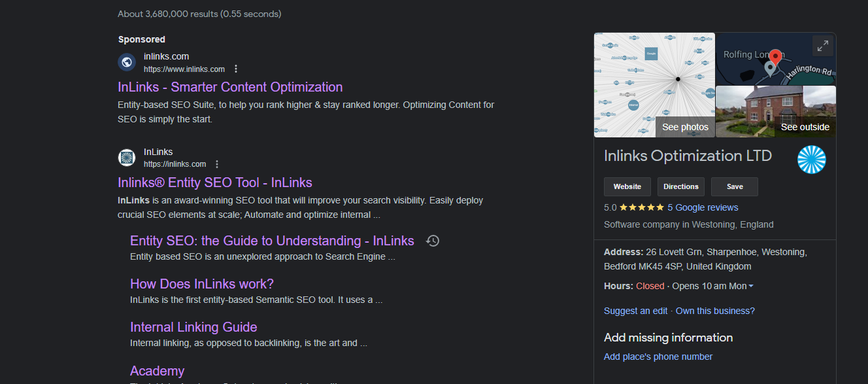This screenshot has width=868, height=384.
Task: Click the Directions button
Action: click(x=681, y=186)
